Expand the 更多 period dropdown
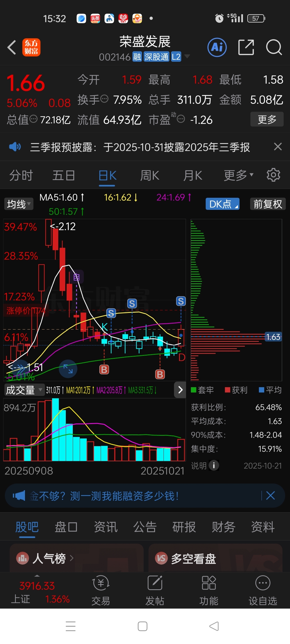The height and width of the screenshot is (644, 290). click(238, 175)
